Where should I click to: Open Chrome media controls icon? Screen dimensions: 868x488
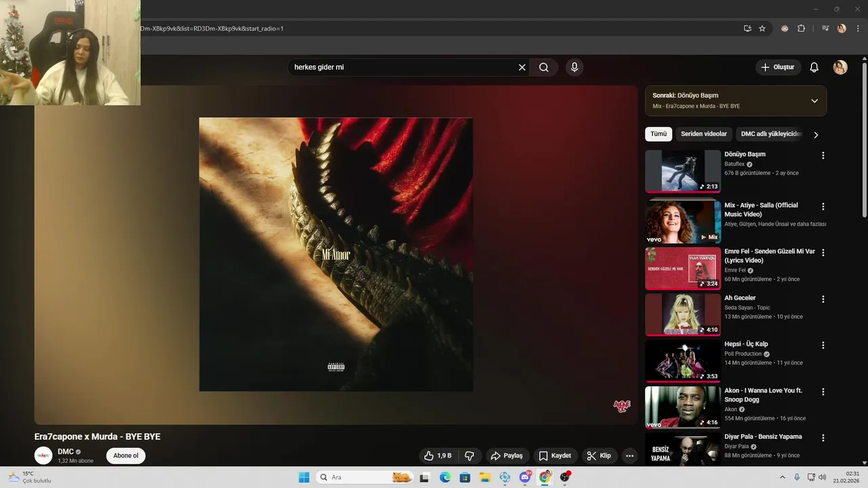[x=825, y=28]
